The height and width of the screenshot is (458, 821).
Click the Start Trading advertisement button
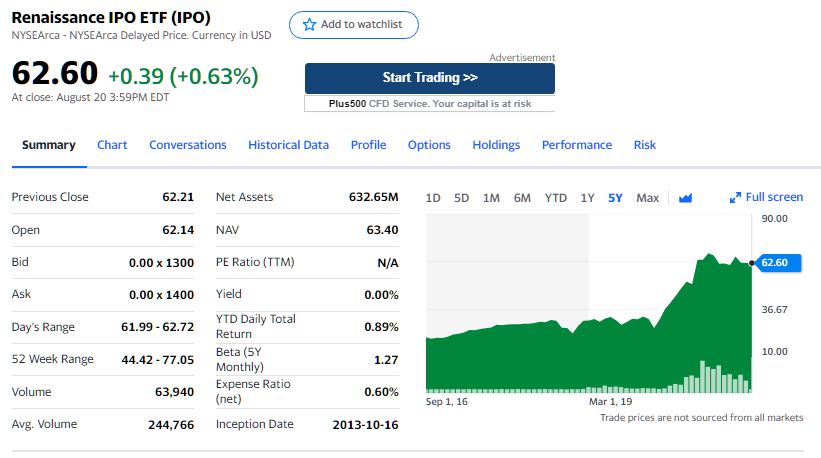(430, 78)
